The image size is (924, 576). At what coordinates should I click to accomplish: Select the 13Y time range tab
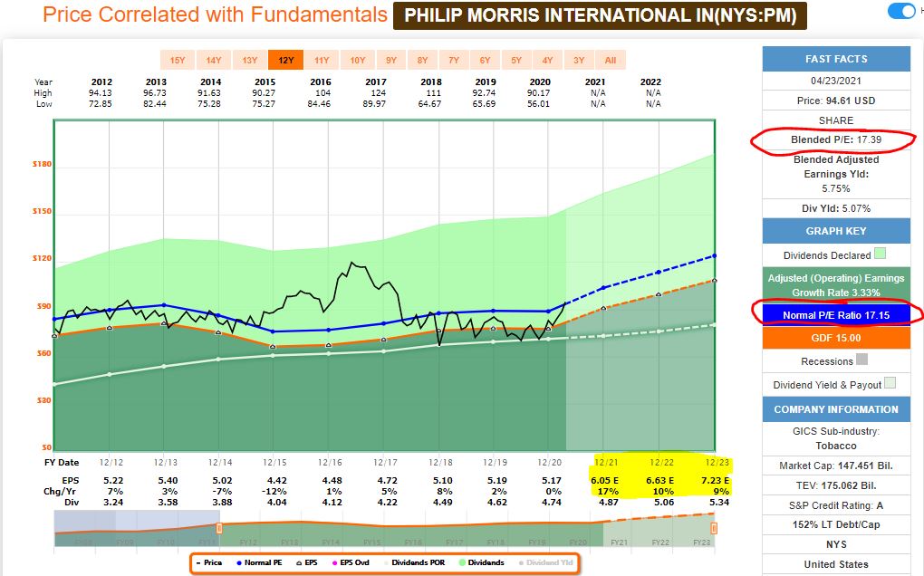point(250,60)
